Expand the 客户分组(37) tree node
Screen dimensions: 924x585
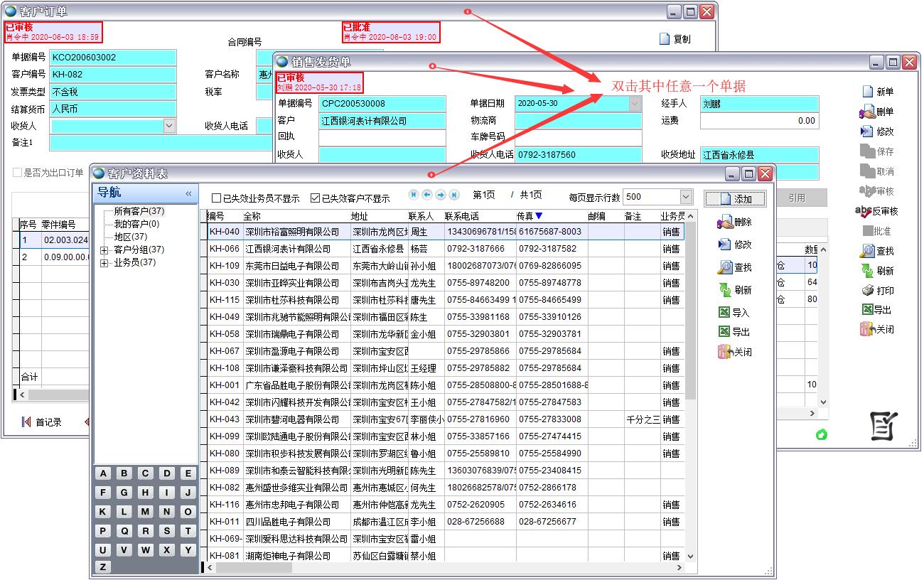(x=104, y=250)
